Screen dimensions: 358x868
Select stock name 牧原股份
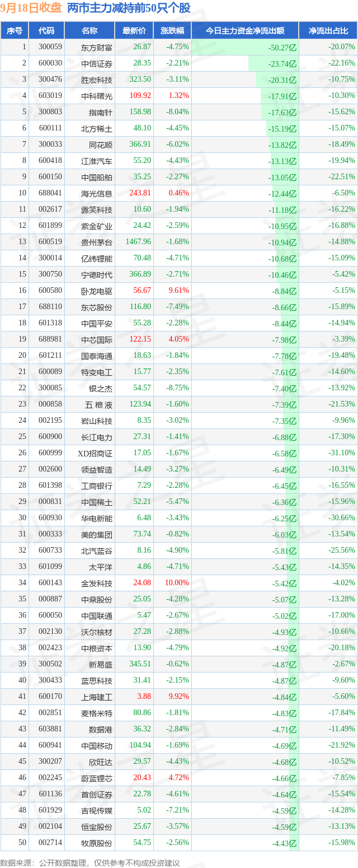[97, 843]
